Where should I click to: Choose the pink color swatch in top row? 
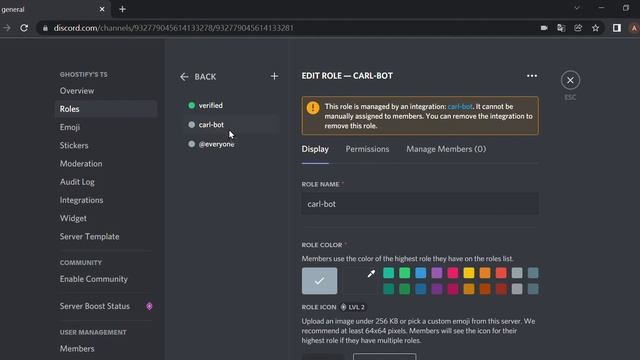coord(453,273)
